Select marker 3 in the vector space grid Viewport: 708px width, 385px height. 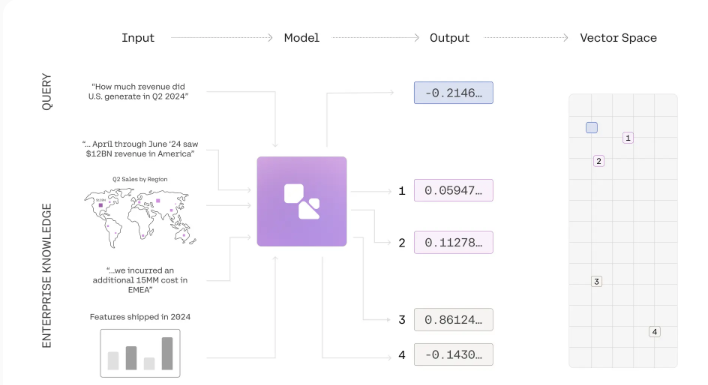point(596,282)
